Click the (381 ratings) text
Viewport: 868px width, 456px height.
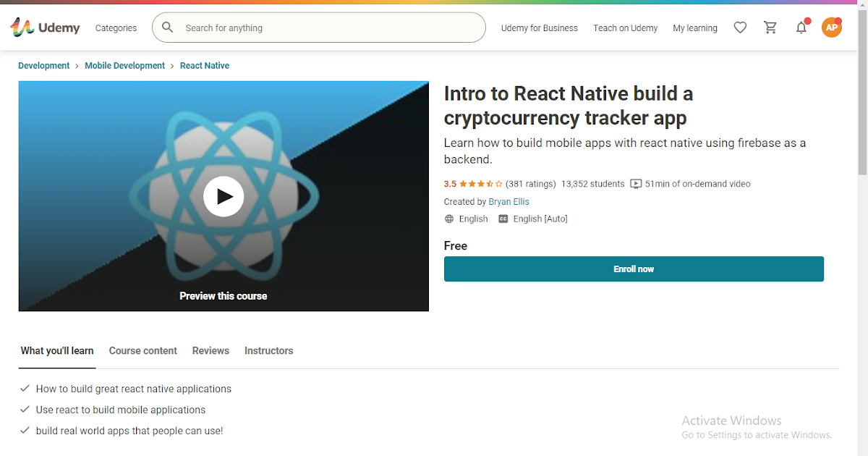pos(531,184)
